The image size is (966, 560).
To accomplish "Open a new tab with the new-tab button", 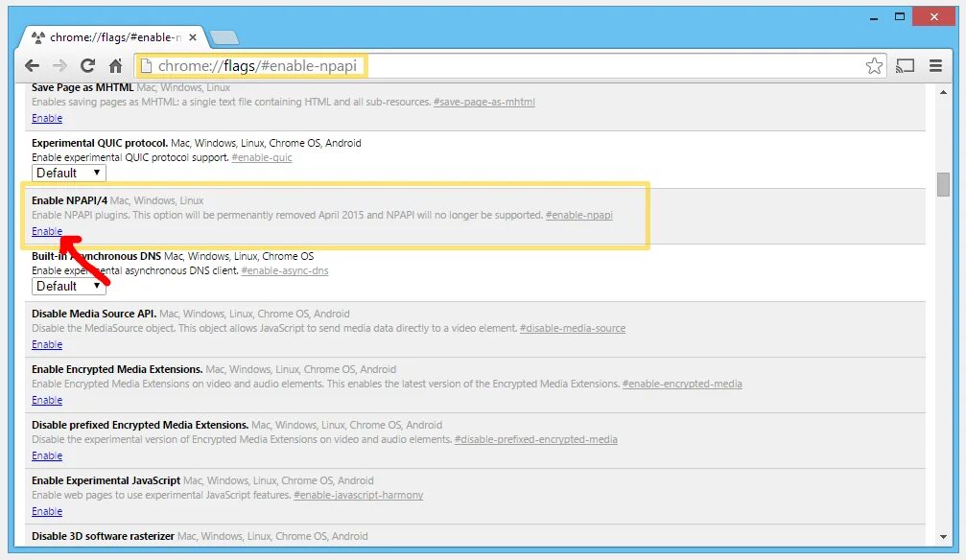I will (x=224, y=38).
